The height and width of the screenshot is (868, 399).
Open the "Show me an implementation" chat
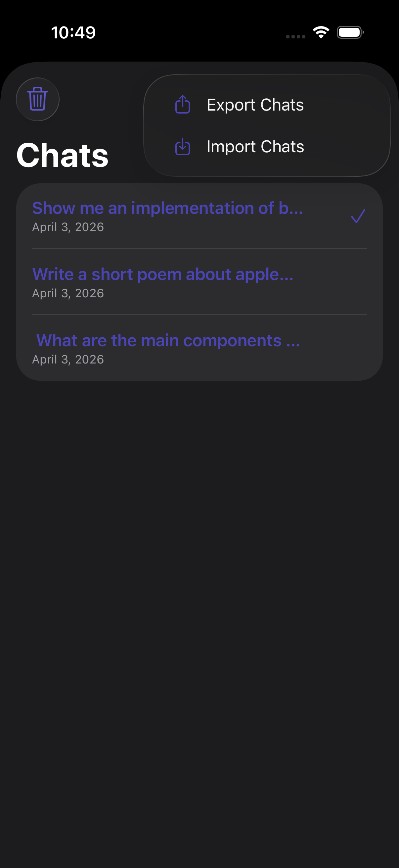(x=167, y=208)
